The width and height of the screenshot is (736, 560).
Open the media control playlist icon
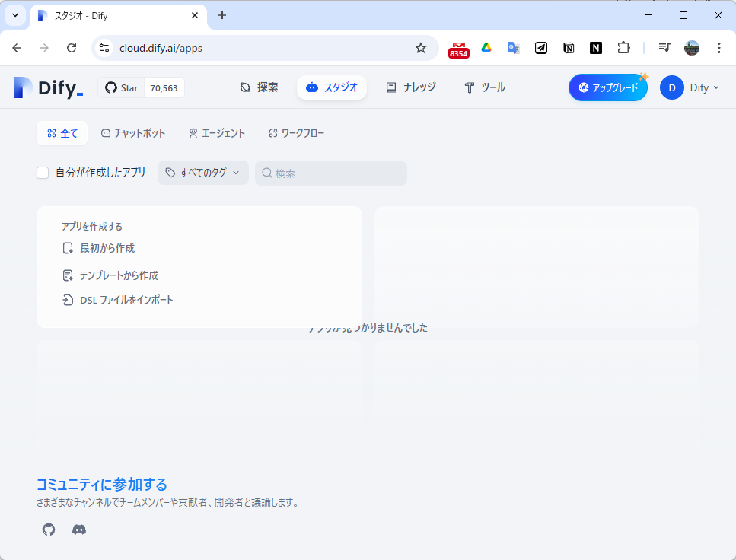coord(664,48)
